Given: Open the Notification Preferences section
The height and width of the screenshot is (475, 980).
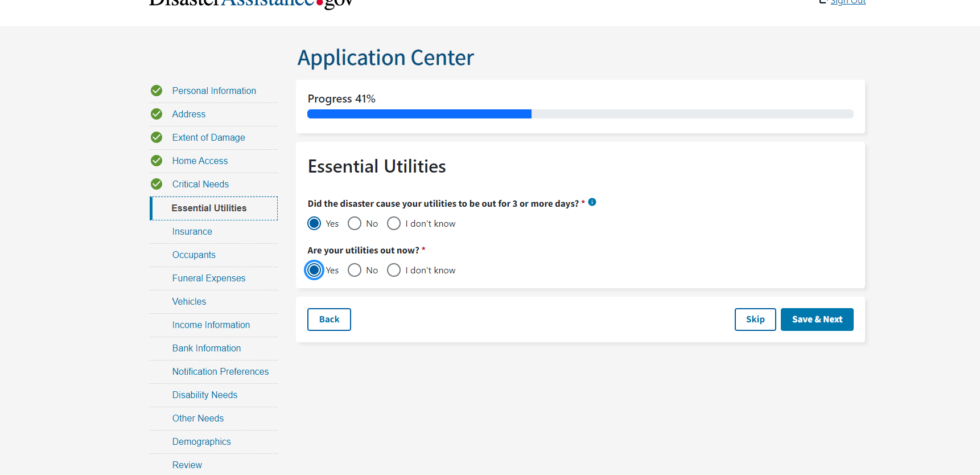Looking at the screenshot, I should pos(220,371).
